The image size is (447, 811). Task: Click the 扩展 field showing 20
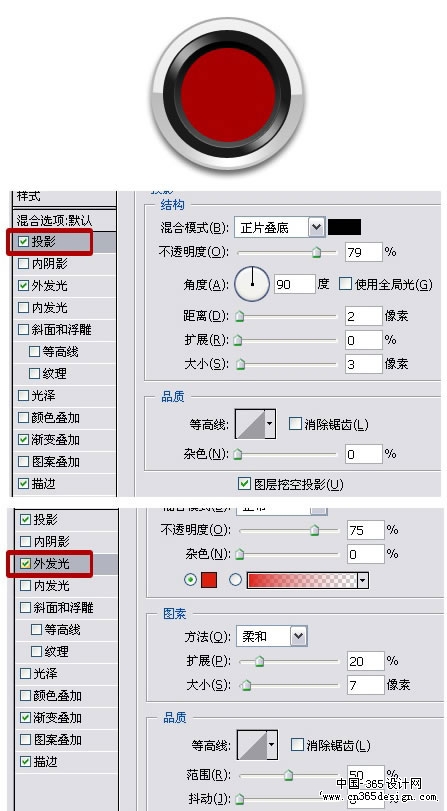(366, 660)
